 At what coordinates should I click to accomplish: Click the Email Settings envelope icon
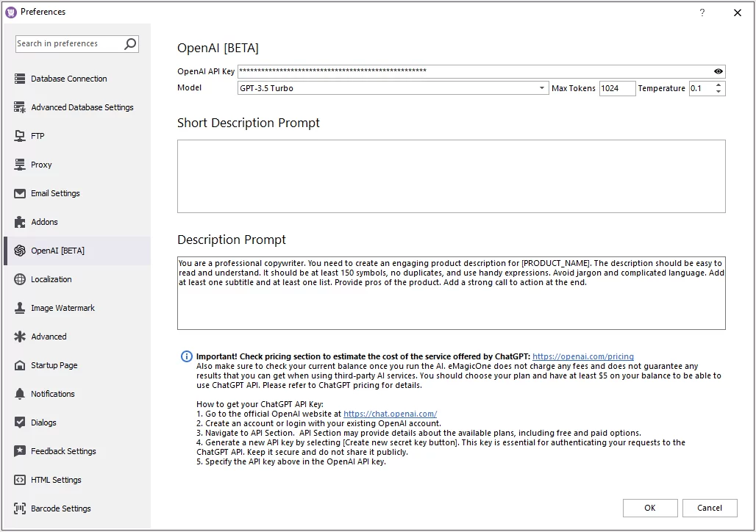pos(20,193)
